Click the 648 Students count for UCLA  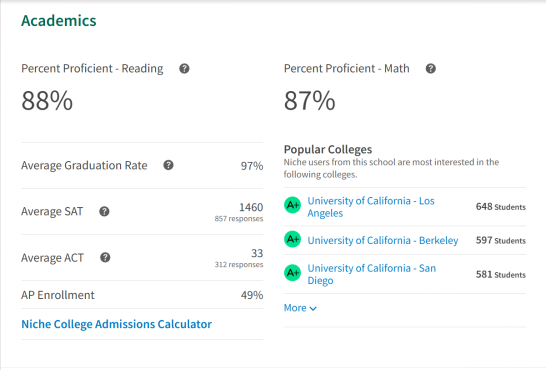click(x=501, y=207)
